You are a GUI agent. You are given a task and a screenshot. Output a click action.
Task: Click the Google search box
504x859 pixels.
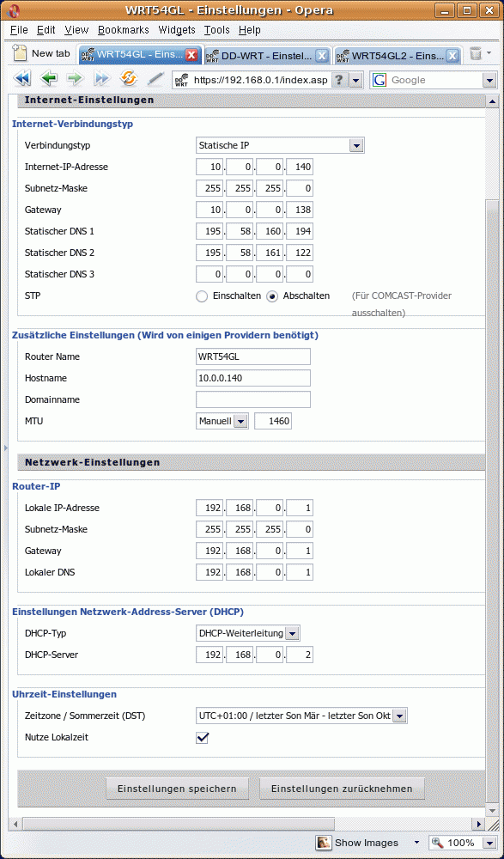click(x=434, y=81)
